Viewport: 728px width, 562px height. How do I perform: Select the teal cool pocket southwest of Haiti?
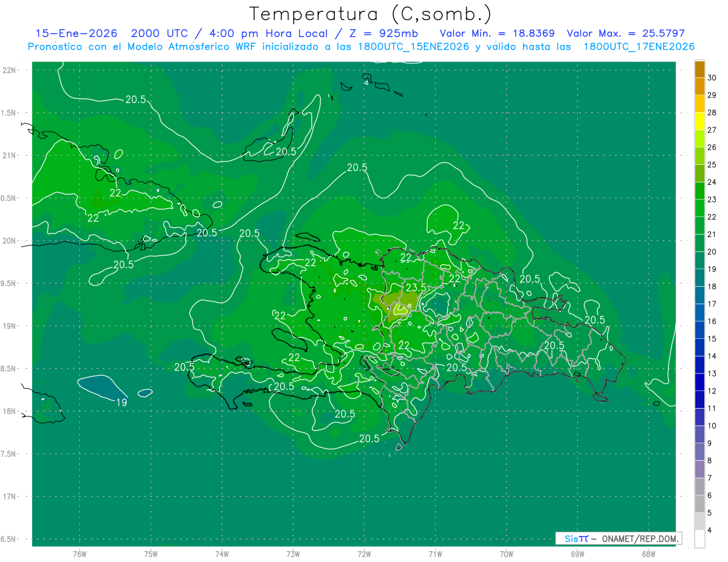coord(100,386)
